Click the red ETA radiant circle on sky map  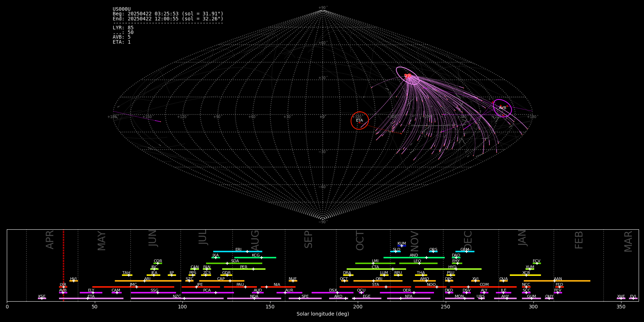360,121
